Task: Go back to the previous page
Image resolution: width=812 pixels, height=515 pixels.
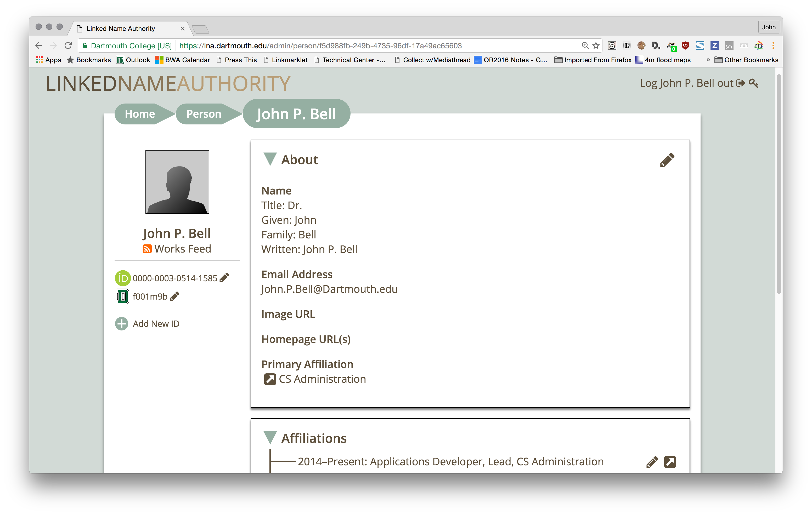Action: coord(39,45)
